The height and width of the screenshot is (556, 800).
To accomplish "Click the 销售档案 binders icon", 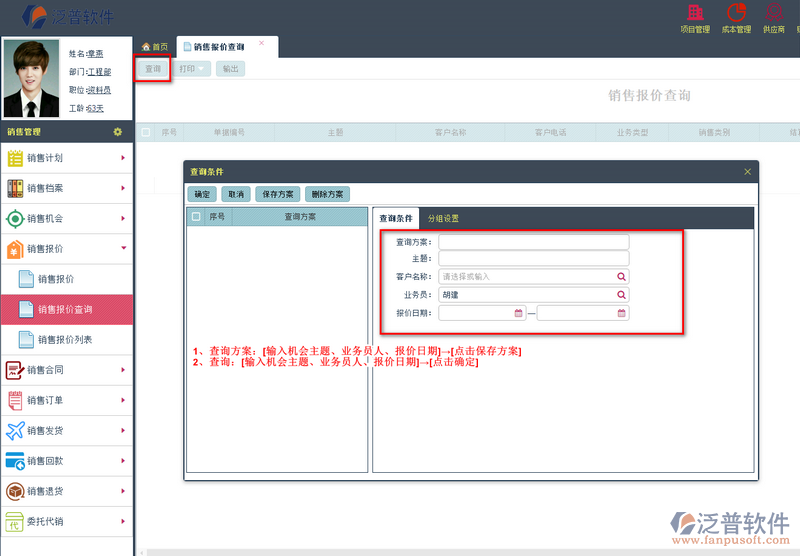I will [x=15, y=188].
